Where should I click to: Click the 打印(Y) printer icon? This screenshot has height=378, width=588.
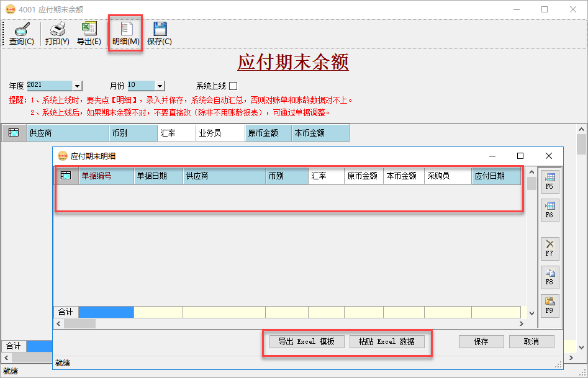(57, 29)
